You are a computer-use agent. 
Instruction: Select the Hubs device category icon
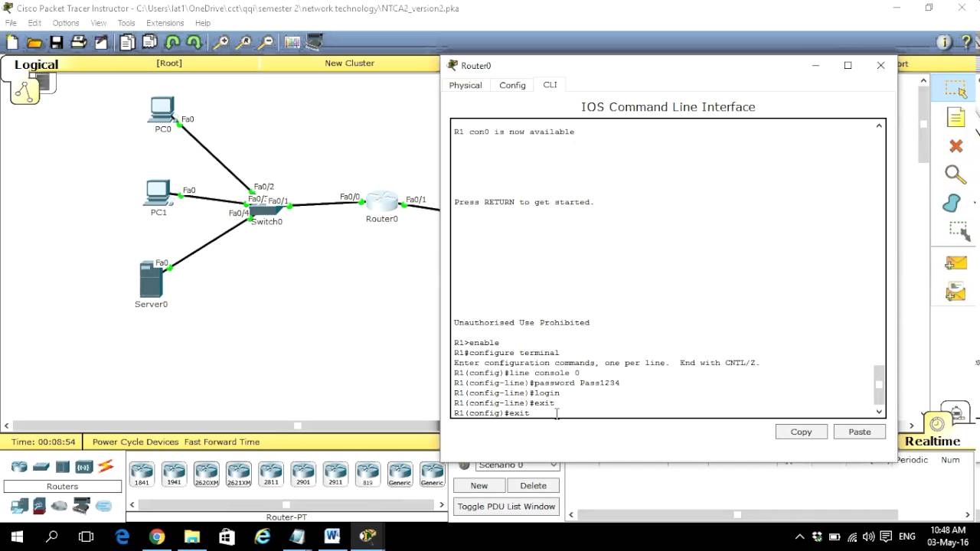62,467
